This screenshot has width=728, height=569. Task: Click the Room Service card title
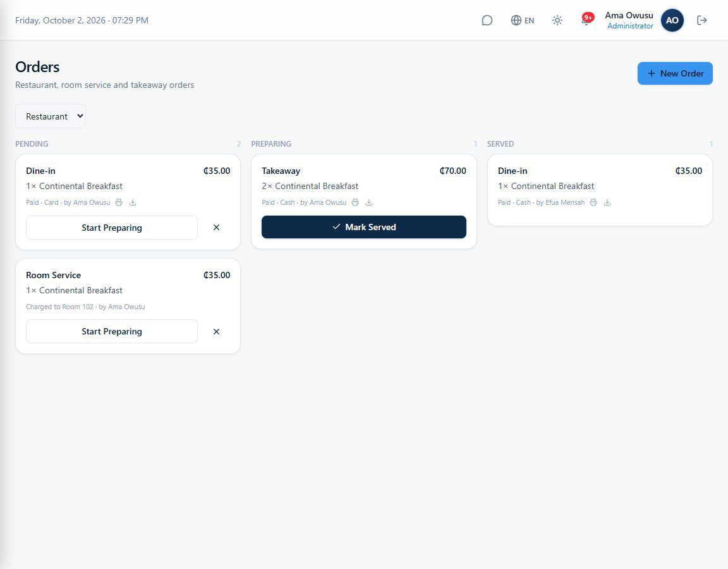pos(53,275)
